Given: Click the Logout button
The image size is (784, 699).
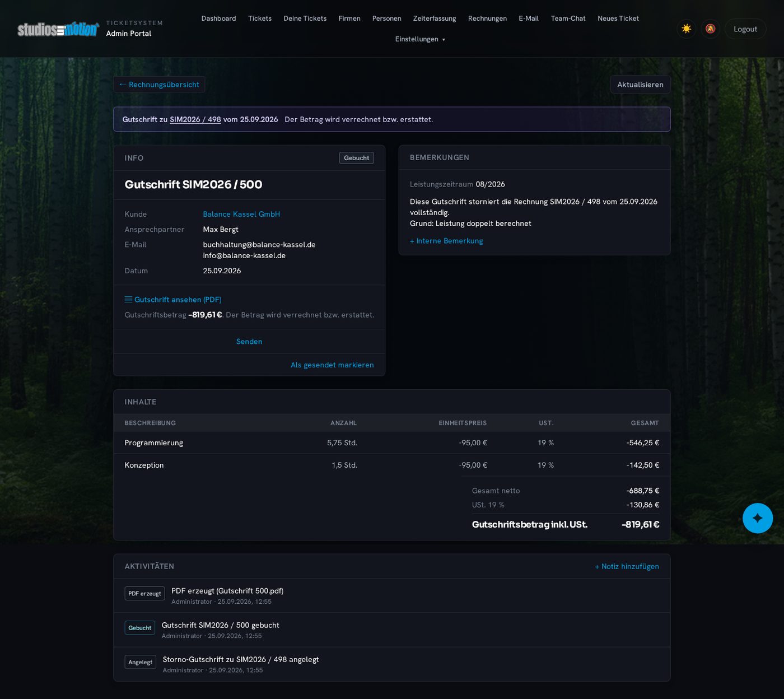Looking at the screenshot, I should [745, 29].
